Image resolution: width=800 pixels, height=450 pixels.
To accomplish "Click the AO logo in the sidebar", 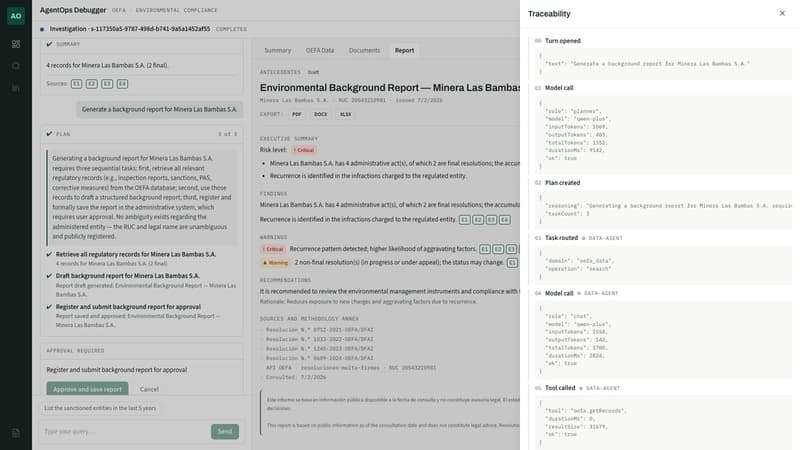I will coord(16,16).
